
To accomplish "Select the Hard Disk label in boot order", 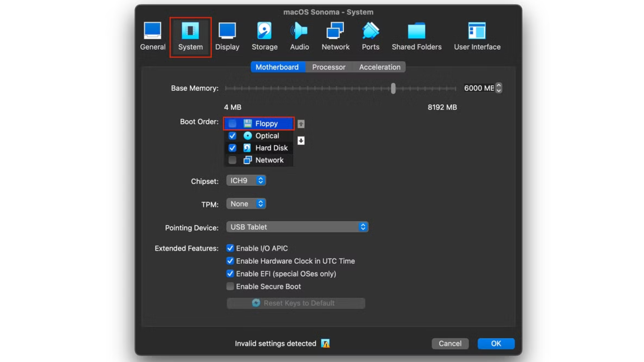I will 271,148.
